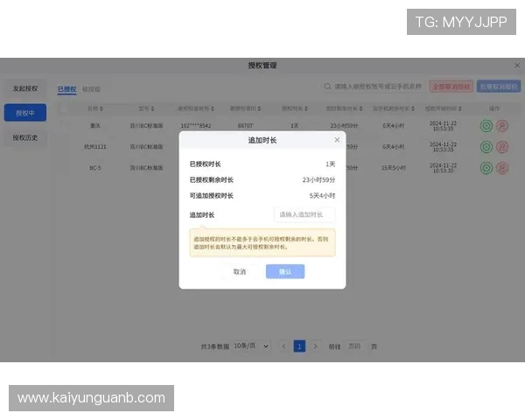Screen dimensions: 525x420
Task: Click the blue 批量取消授权 button
Action: (x=499, y=87)
